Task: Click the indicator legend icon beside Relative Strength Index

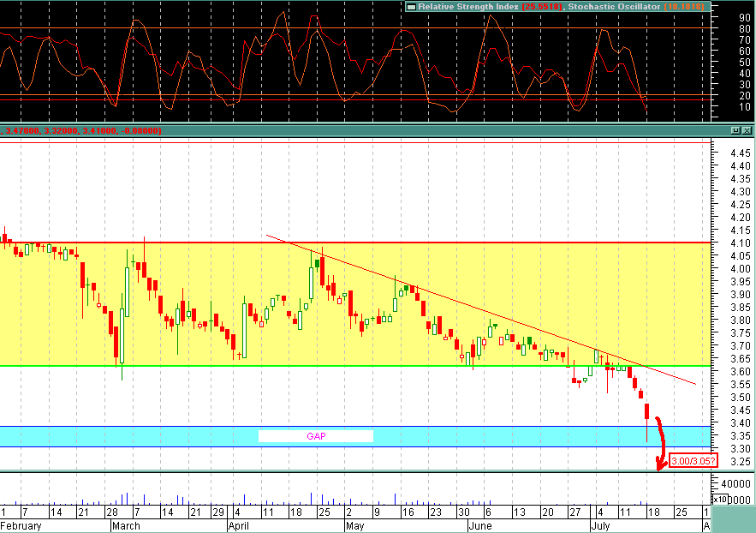Action: click(412, 7)
